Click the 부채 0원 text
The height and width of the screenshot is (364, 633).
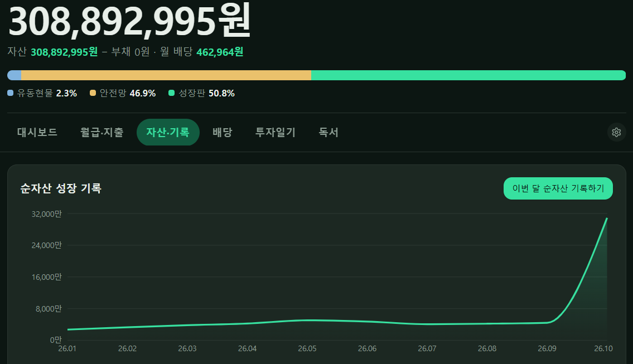pos(131,52)
